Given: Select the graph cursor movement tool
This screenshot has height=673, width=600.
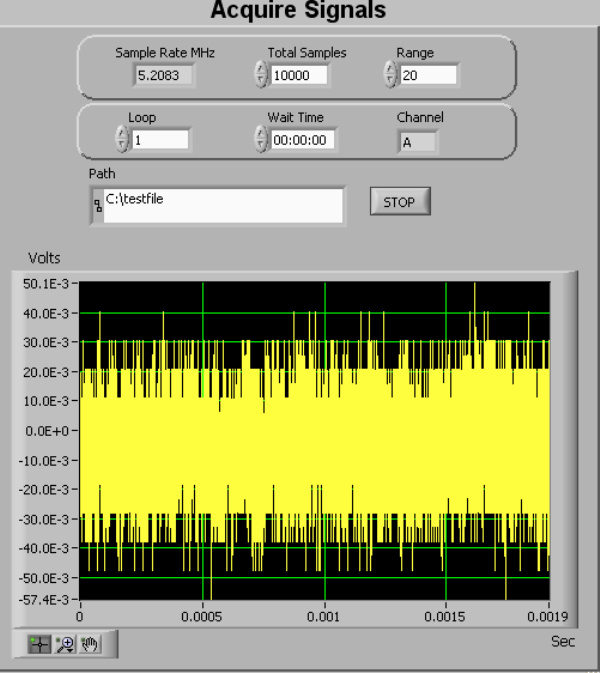Looking at the screenshot, I should pyautogui.click(x=39, y=644).
